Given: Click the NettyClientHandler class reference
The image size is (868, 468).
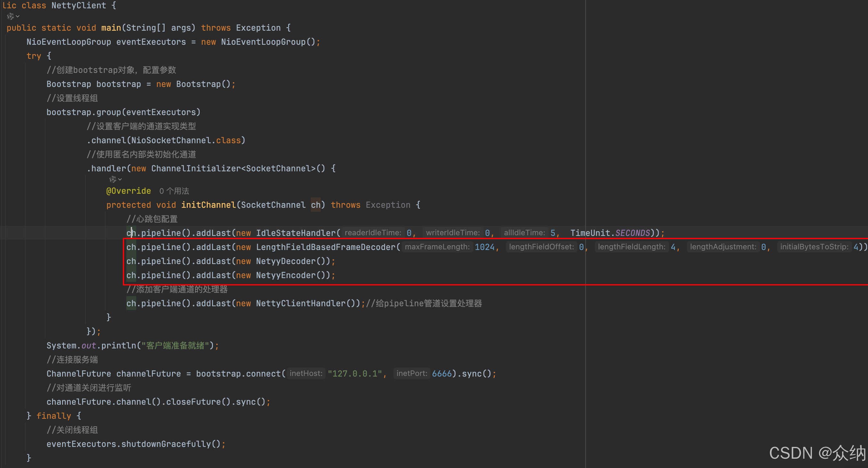Looking at the screenshot, I should [301, 303].
